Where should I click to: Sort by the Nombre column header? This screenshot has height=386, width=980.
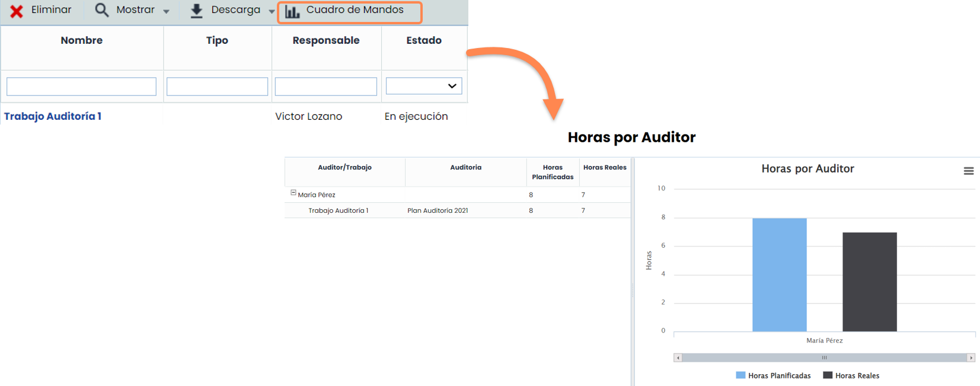82,40
